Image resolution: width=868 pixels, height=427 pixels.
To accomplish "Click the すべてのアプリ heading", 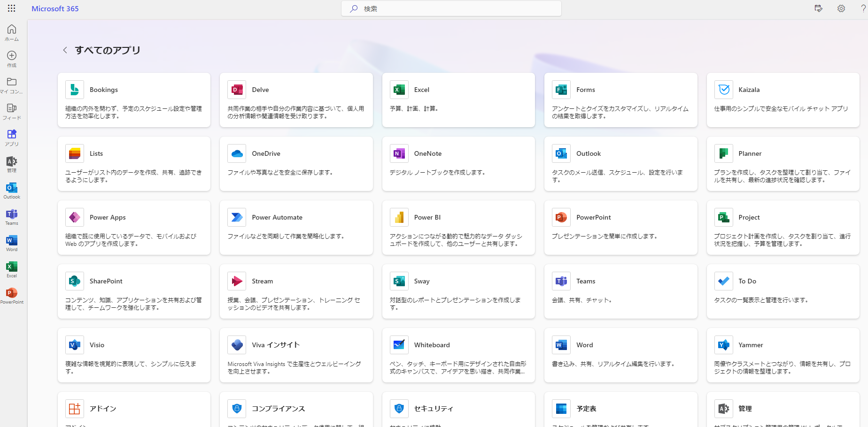I will click(x=108, y=50).
